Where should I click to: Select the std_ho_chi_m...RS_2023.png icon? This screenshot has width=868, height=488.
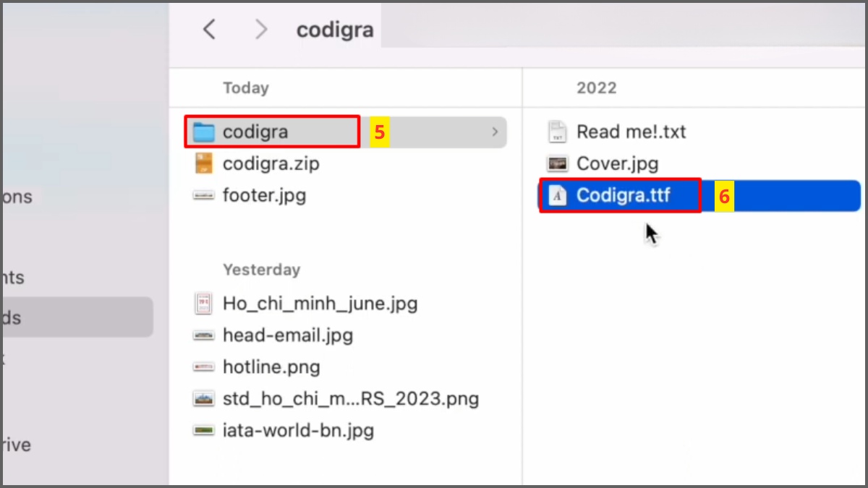coord(203,398)
